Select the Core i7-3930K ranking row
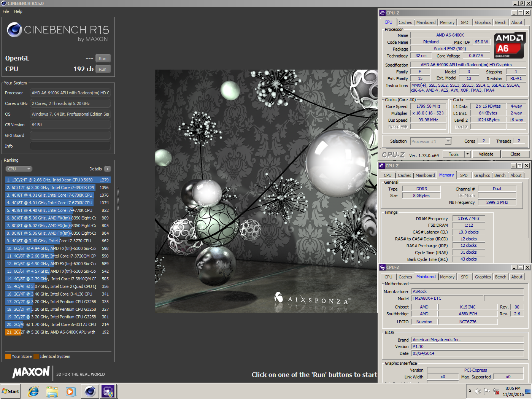 tap(58, 188)
